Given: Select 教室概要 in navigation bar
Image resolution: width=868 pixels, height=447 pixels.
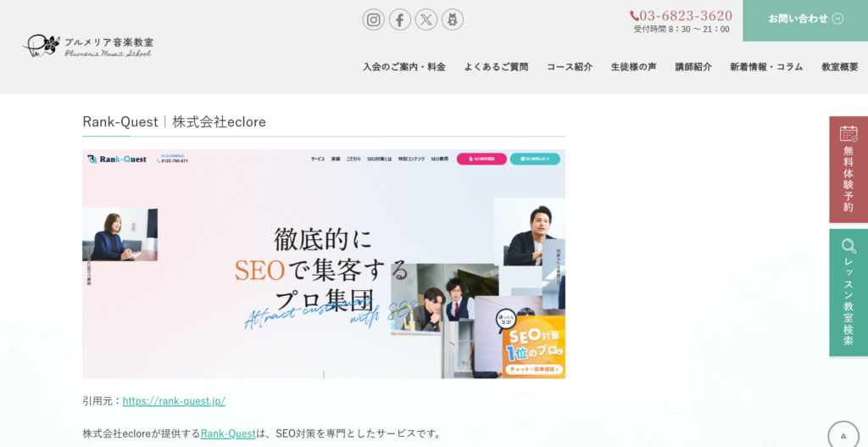Looking at the screenshot, I should tap(839, 67).
